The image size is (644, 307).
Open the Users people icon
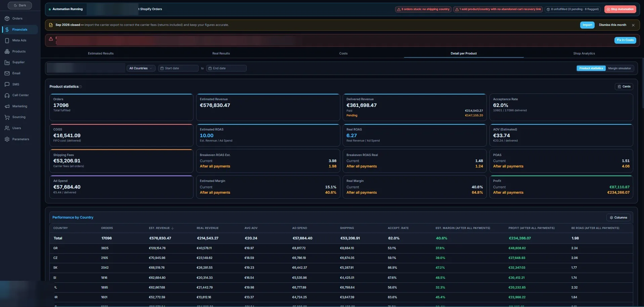point(7,128)
